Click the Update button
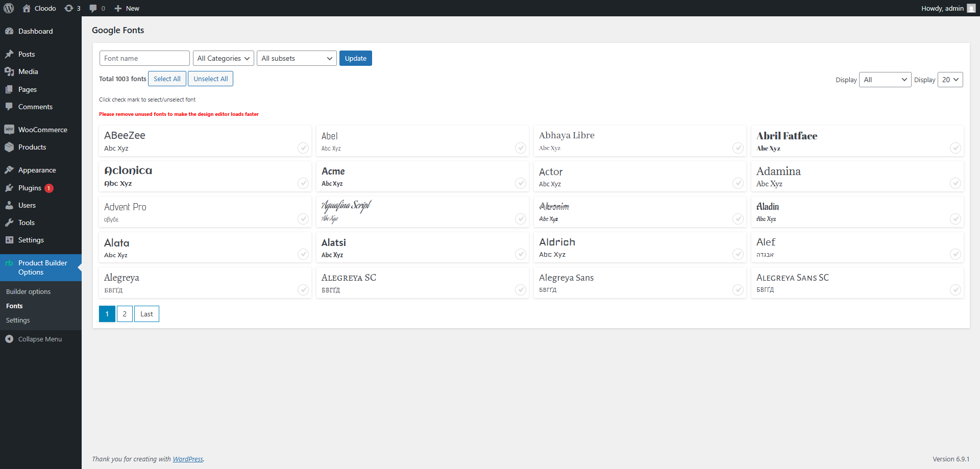The height and width of the screenshot is (469, 980). click(x=355, y=58)
